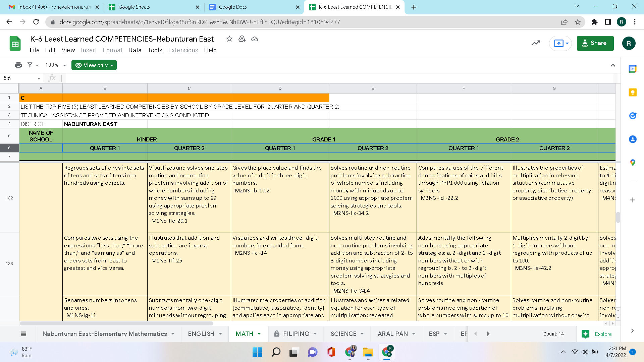Switch to the ENGLISH sheet tab
The height and width of the screenshot is (362, 644).
pyautogui.click(x=201, y=334)
